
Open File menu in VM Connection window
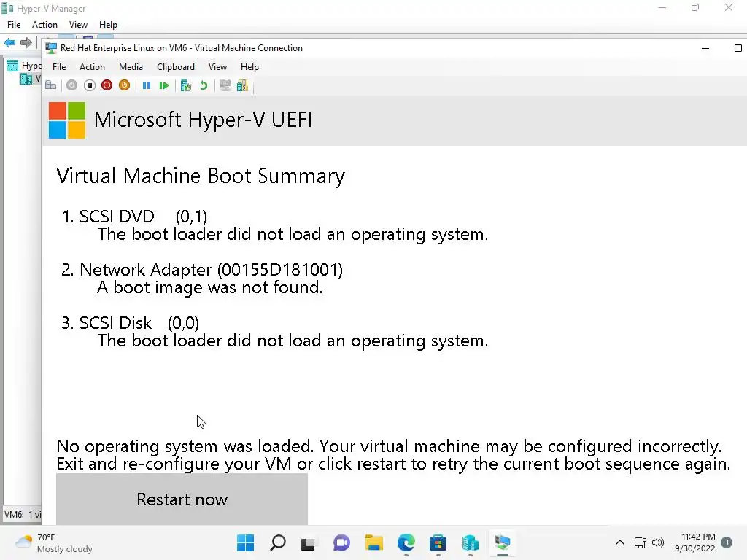pyautogui.click(x=59, y=66)
